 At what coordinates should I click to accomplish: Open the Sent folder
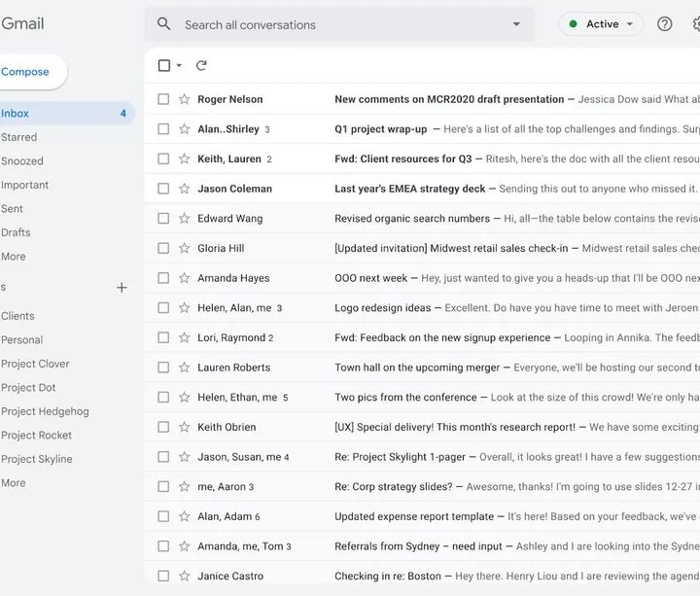[12, 208]
